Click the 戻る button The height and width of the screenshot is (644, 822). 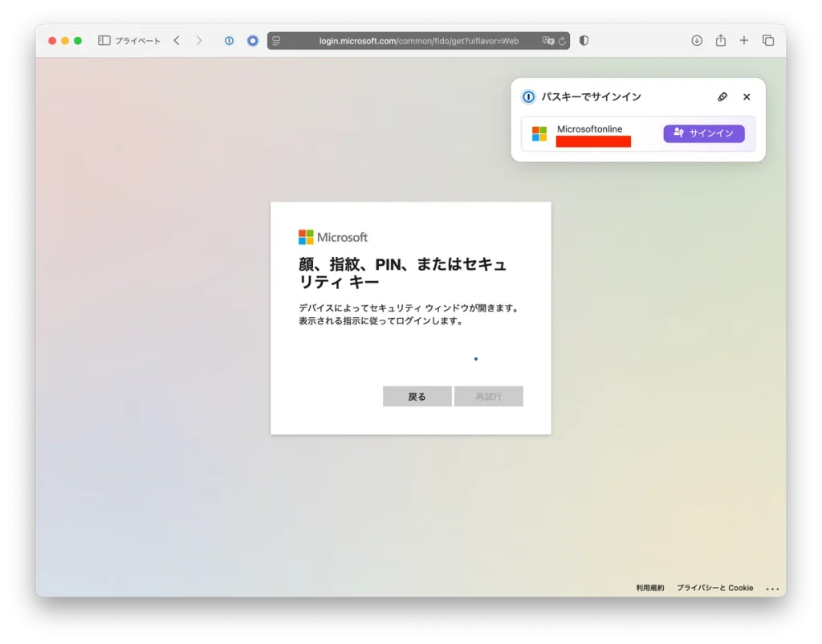(417, 397)
